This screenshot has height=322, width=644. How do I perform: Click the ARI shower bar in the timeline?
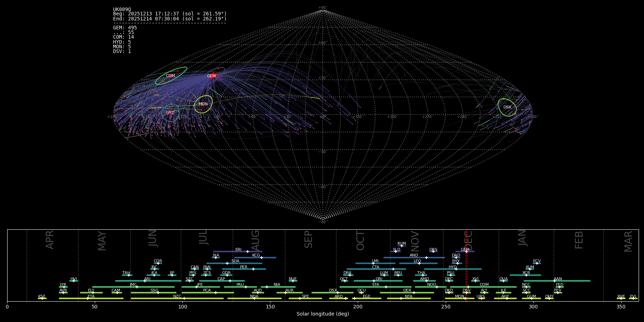coord(148,281)
